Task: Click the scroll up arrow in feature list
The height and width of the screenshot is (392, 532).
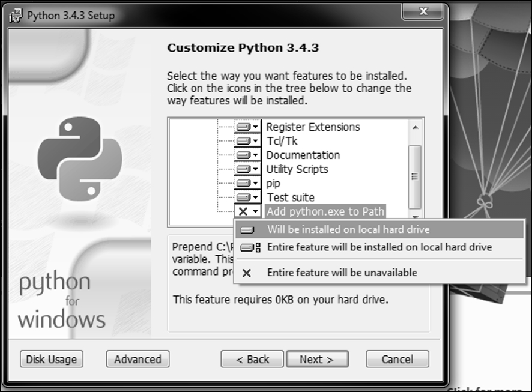Action: click(414, 127)
